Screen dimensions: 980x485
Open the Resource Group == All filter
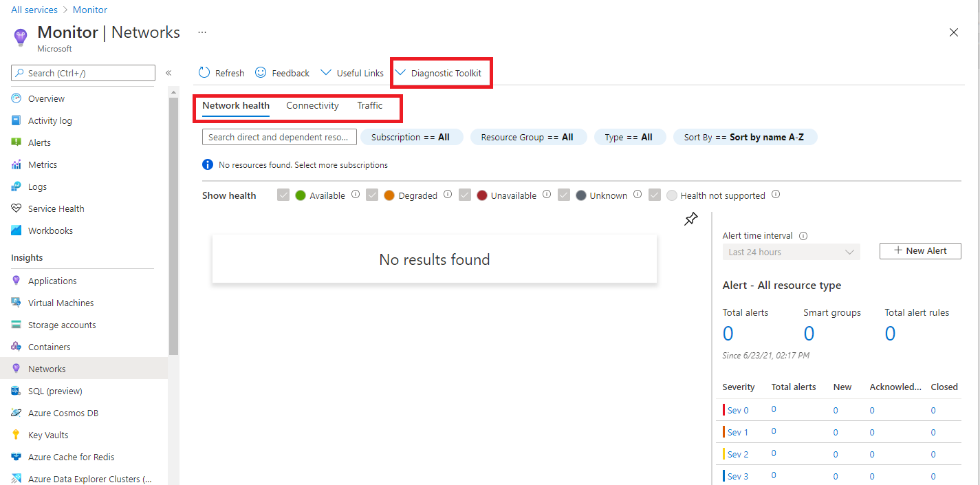pyautogui.click(x=527, y=137)
